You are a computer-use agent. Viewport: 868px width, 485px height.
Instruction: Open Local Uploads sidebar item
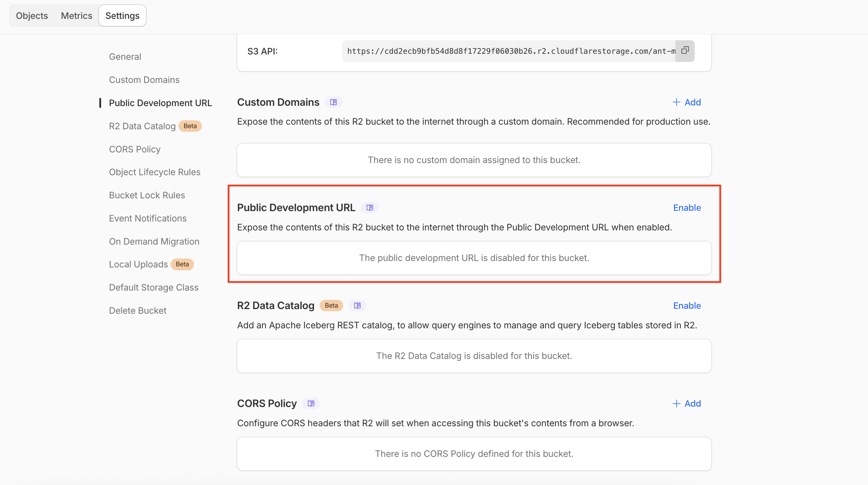pos(138,264)
